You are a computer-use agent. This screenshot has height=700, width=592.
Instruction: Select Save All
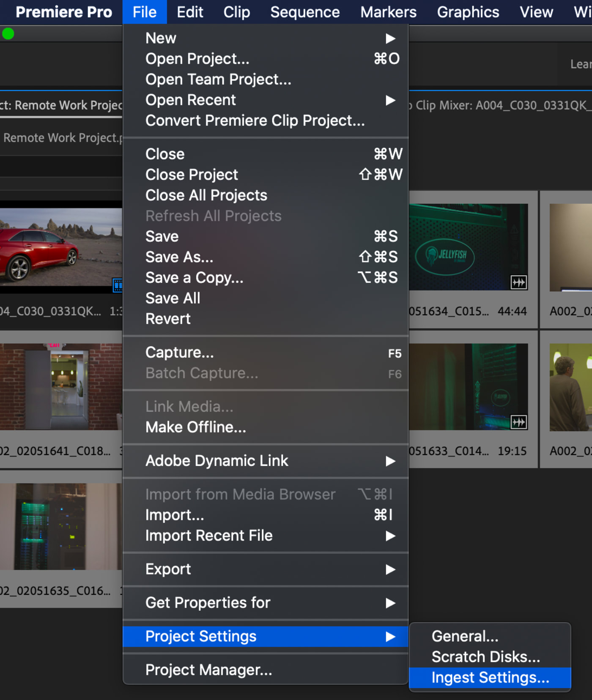click(x=266, y=298)
